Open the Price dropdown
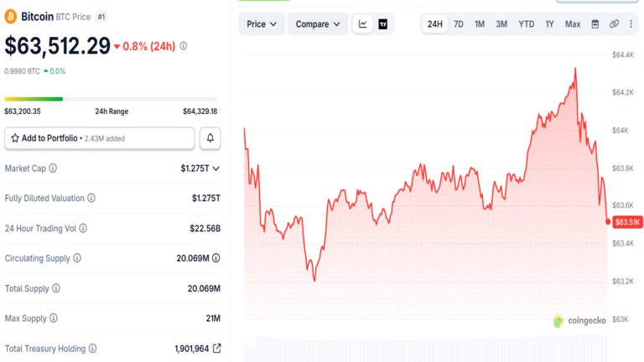Viewport: 644px width, 362px height. click(x=262, y=24)
